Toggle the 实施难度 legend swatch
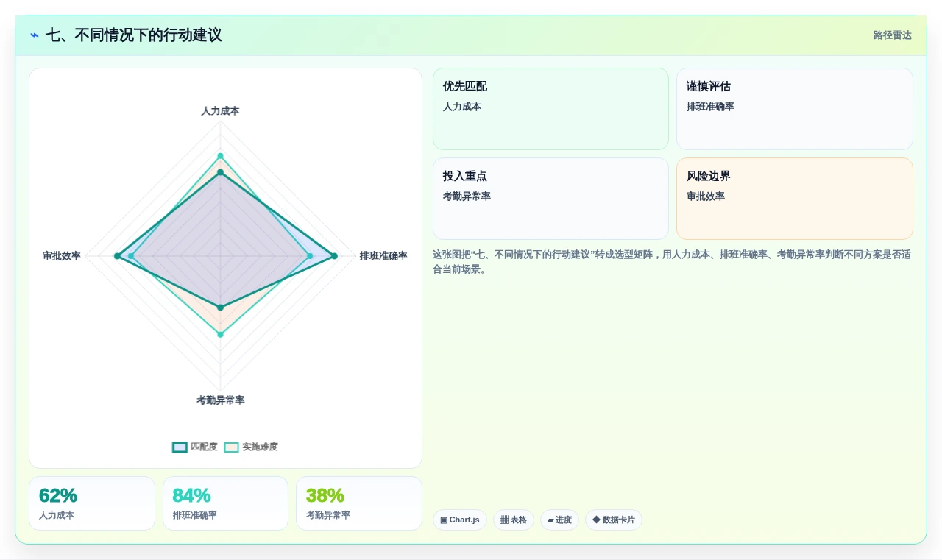 click(232, 447)
